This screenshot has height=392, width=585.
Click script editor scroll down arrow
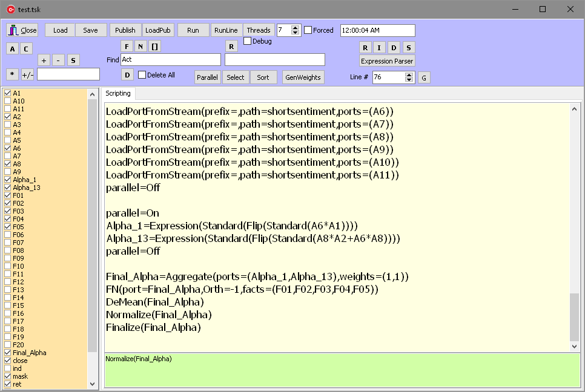(x=574, y=346)
